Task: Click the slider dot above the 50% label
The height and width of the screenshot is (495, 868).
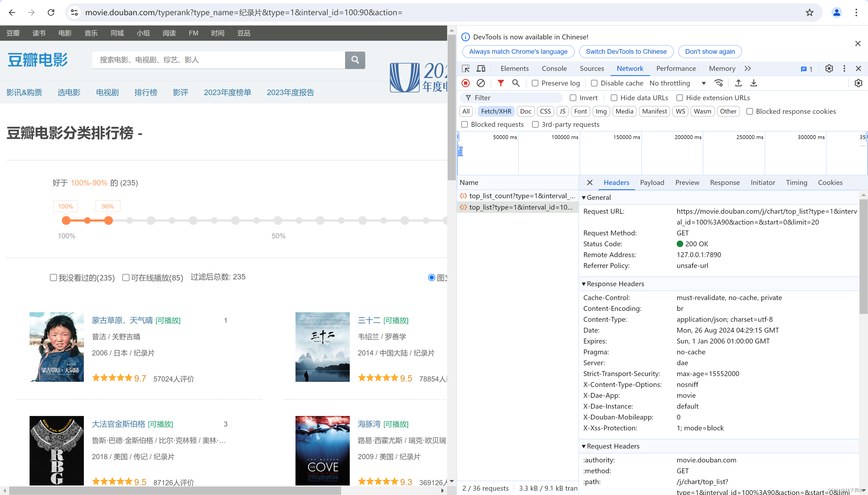Action: (x=278, y=221)
